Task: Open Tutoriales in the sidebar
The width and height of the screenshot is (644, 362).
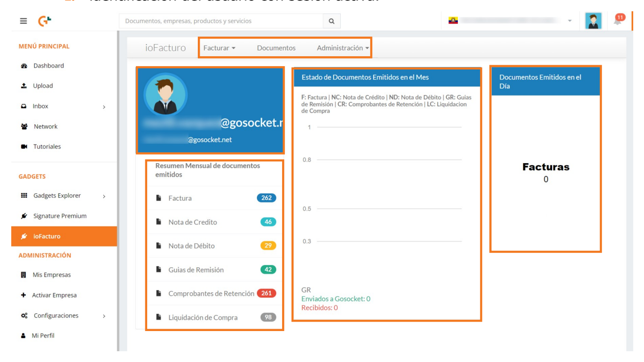Action: coord(47,147)
